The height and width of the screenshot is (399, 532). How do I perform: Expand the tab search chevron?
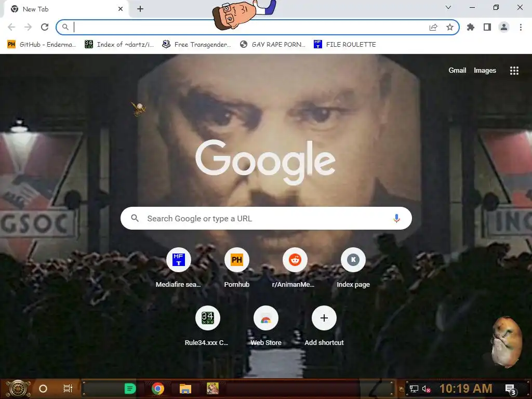point(448,7)
